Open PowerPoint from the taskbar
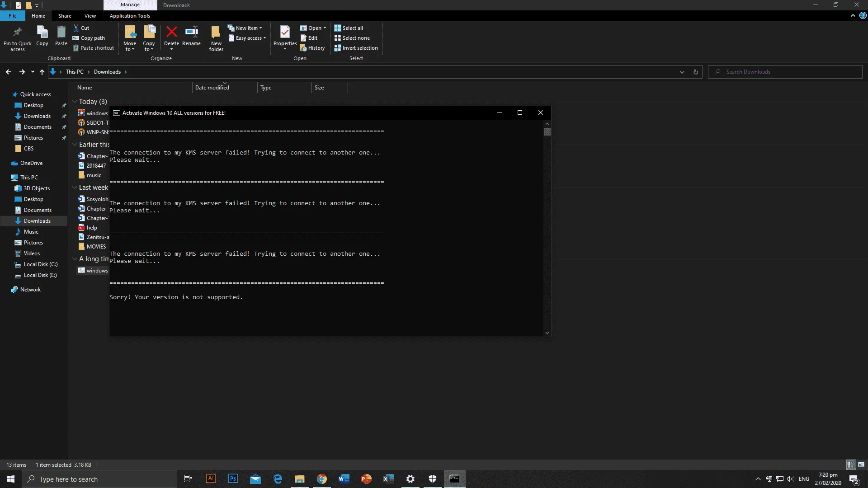The height and width of the screenshot is (488, 868). coord(366,479)
